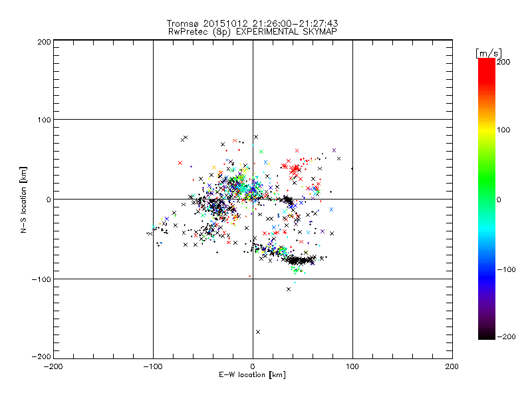Click the x-axis tick label '0'

[253, 366]
